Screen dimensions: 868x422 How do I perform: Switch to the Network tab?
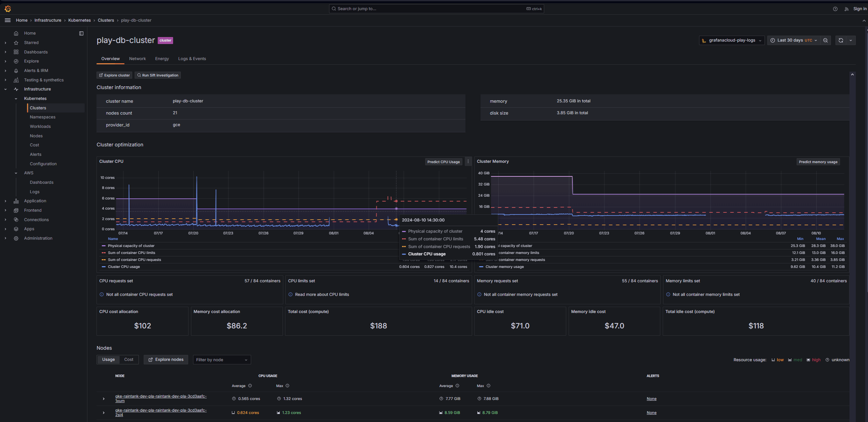[x=137, y=59]
